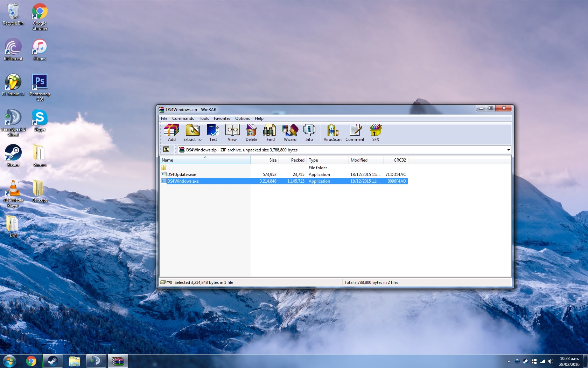588x368 pixels.
Task: Sort files by the Name column
Action: tap(205, 160)
